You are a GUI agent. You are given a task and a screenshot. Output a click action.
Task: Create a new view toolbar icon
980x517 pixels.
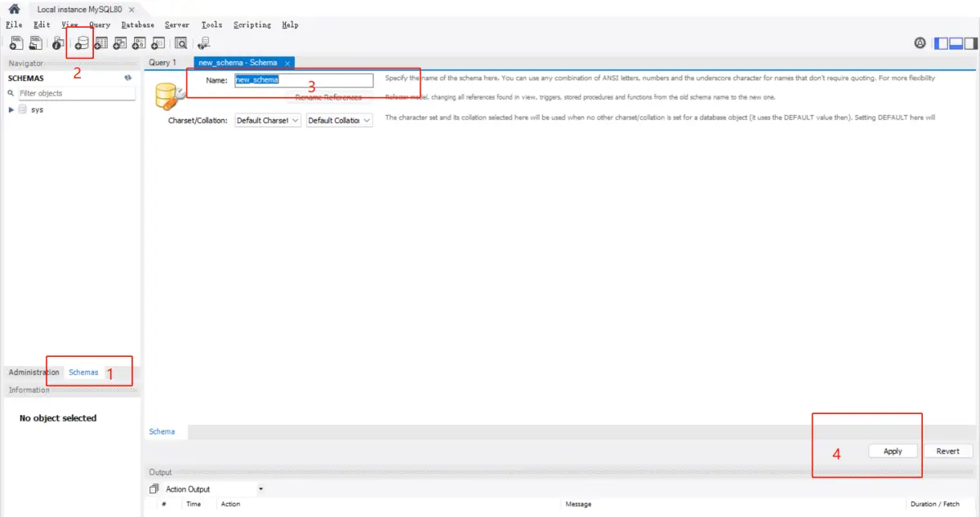pos(120,43)
